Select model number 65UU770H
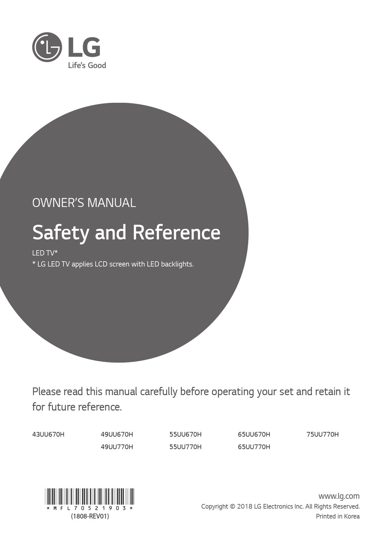Screen dimensions: 392x551 point(254,447)
